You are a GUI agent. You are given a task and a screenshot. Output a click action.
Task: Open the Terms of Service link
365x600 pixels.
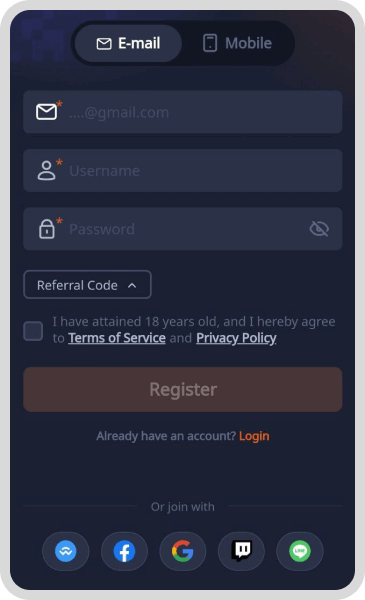tap(117, 338)
